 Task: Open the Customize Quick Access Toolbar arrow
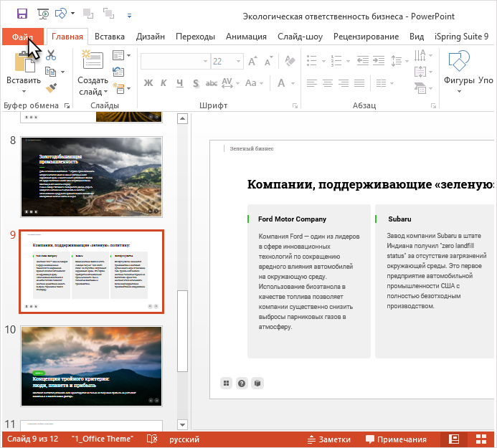(129, 15)
